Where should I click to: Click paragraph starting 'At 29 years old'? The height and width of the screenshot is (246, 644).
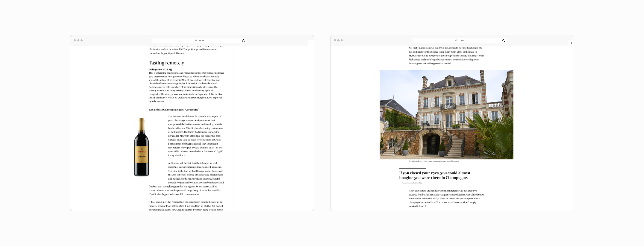point(186,179)
